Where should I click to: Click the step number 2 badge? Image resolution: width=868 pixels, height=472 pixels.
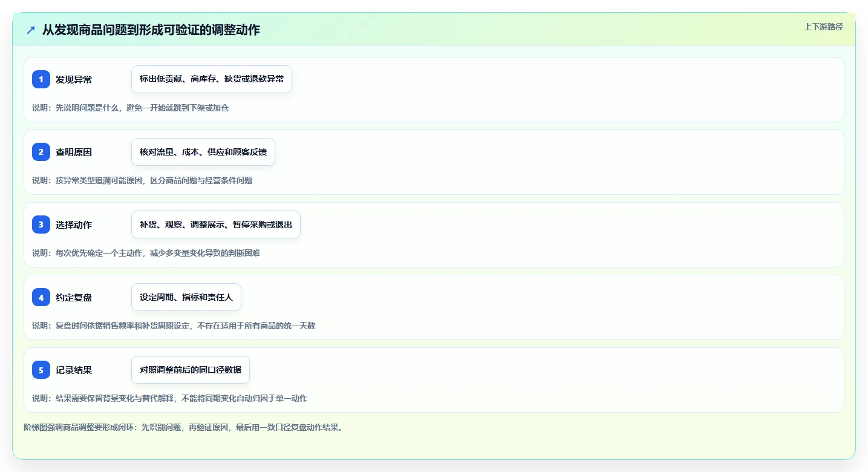click(x=41, y=152)
